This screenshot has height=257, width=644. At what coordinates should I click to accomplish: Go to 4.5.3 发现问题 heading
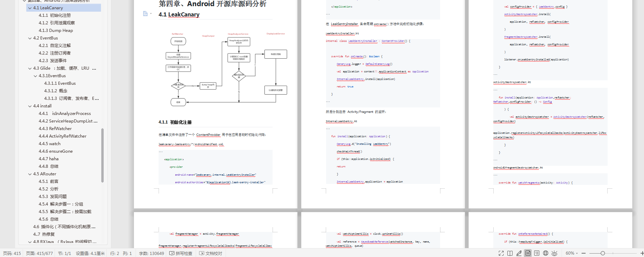tap(53, 196)
